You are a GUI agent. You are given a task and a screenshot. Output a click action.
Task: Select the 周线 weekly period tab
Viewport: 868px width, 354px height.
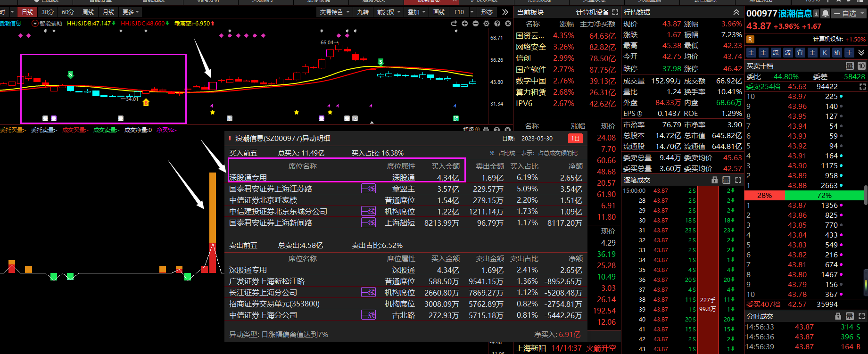click(88, 12)
